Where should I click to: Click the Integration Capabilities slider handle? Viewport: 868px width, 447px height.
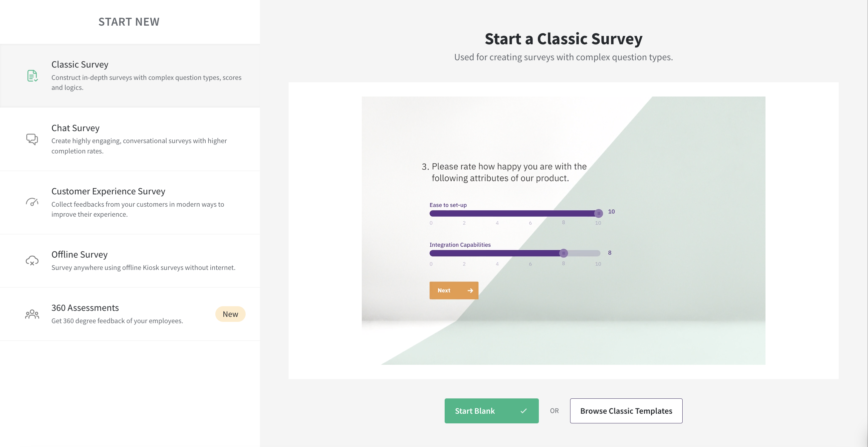coord(563,253)
